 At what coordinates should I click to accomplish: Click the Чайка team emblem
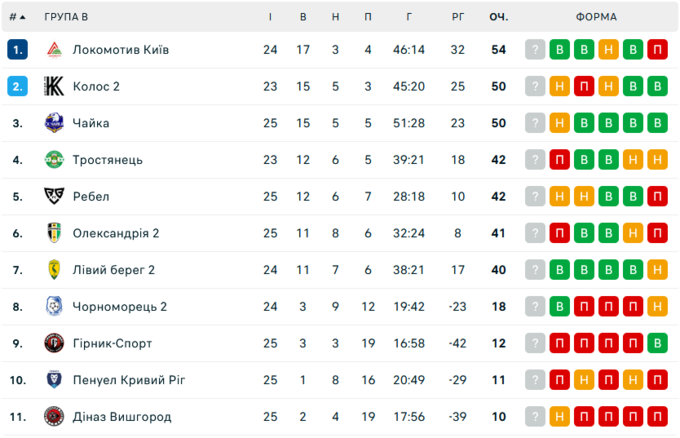(54, 123)
